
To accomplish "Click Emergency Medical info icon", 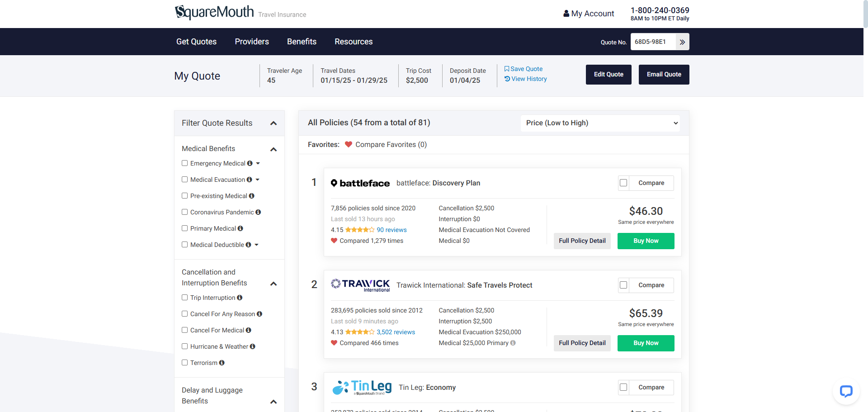I will click(x=250, y=163).
